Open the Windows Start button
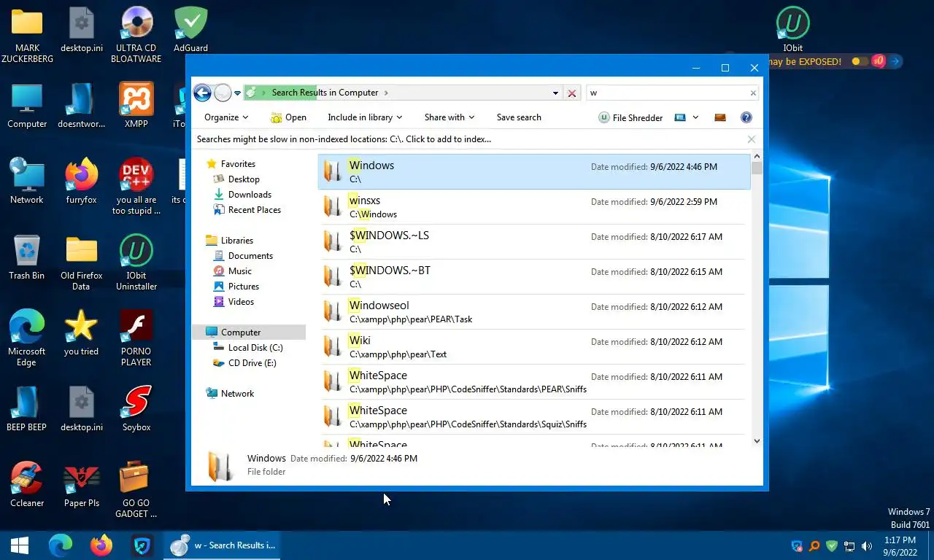 [20, 545]
